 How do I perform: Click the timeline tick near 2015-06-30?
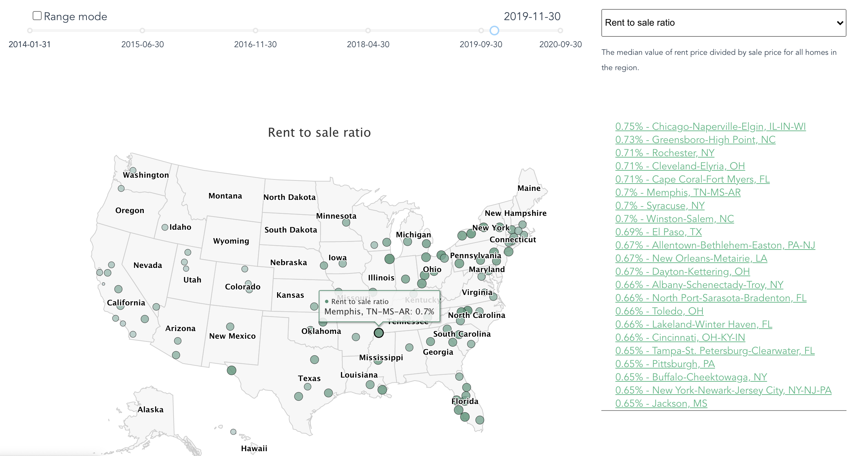(x=142, y=31)
